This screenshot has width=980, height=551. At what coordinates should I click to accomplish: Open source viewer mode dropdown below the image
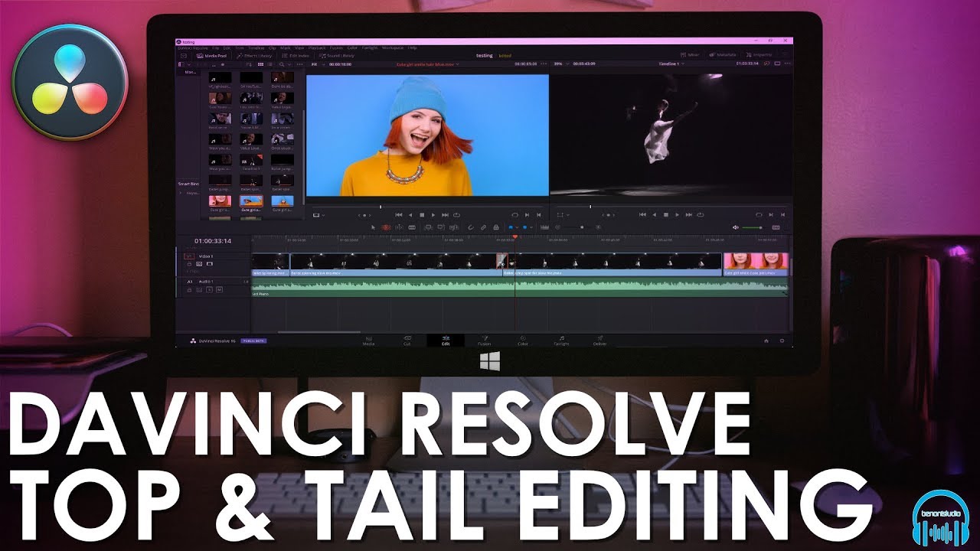(318, 214)
